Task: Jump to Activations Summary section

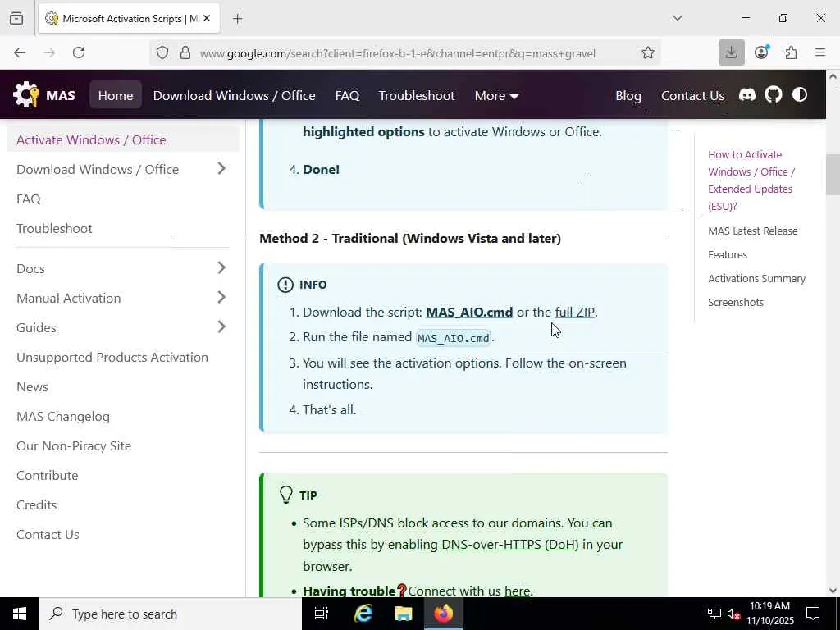Action: point(756,279)
